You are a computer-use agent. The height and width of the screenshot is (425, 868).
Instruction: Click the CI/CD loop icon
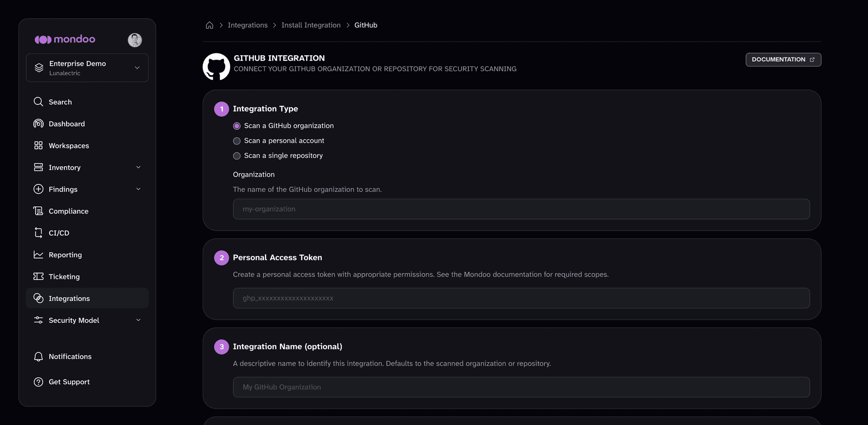tap(39, 232)
